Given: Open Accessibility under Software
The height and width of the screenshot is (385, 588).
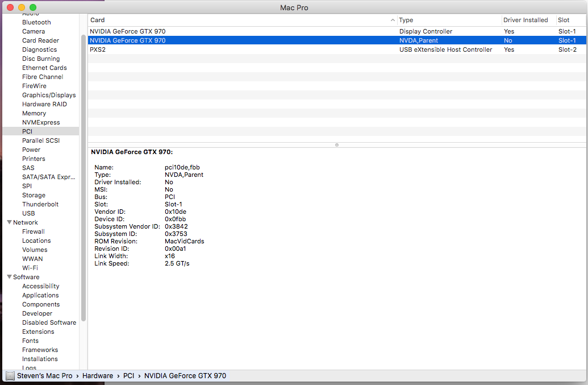Looking at the screenshot, I should point(40,286).
